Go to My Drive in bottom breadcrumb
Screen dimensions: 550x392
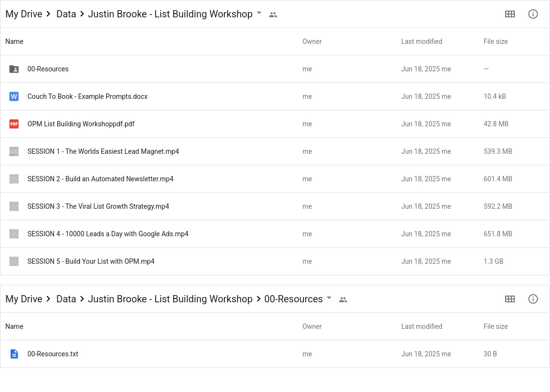point(24,299)
